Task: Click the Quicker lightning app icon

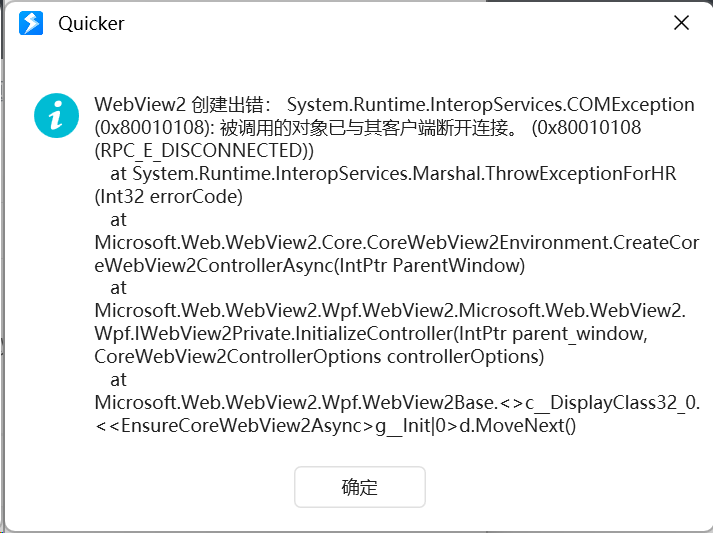Action: pos(31,23)
